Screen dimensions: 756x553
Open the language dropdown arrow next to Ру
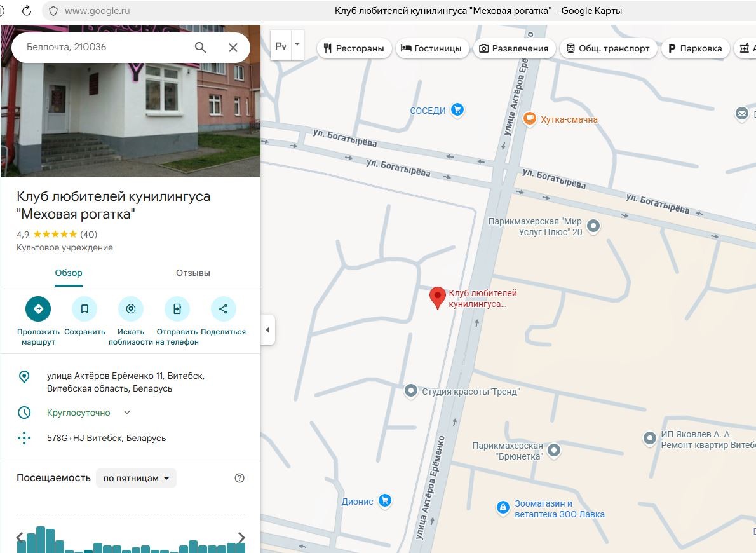click(297, 44)
